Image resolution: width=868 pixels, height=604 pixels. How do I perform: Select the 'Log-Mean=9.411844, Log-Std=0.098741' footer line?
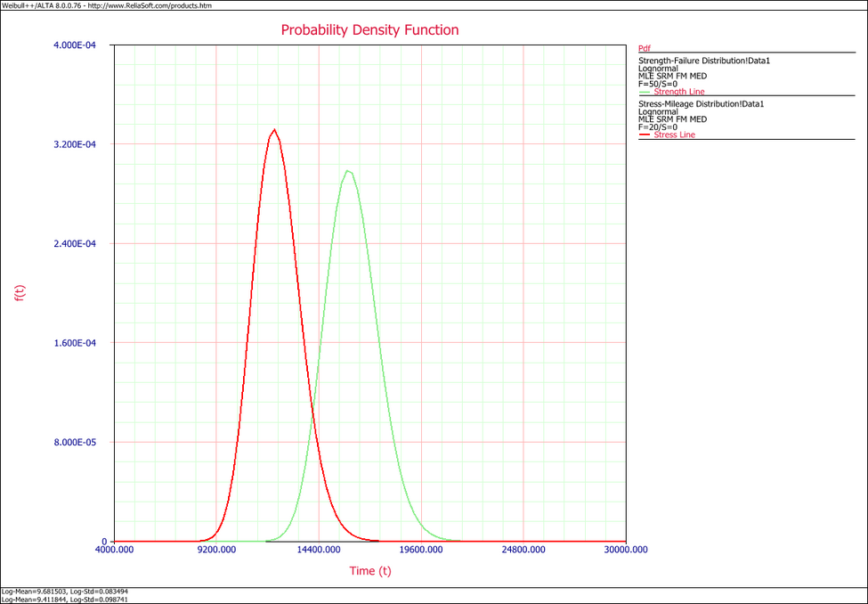(65, 600)
